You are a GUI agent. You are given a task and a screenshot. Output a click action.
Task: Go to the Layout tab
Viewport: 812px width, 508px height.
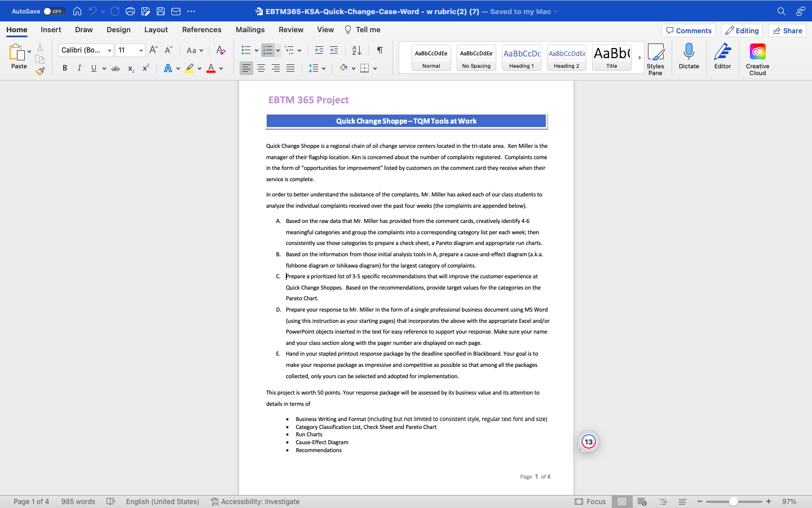[156, 30]
